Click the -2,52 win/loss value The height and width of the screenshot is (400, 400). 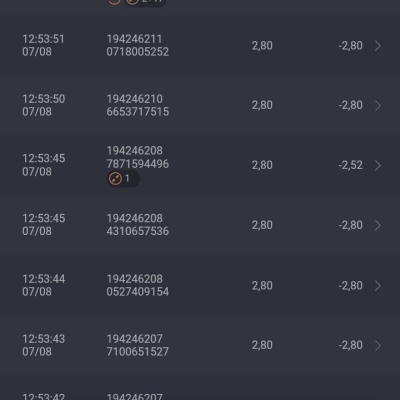pos(350,165)
